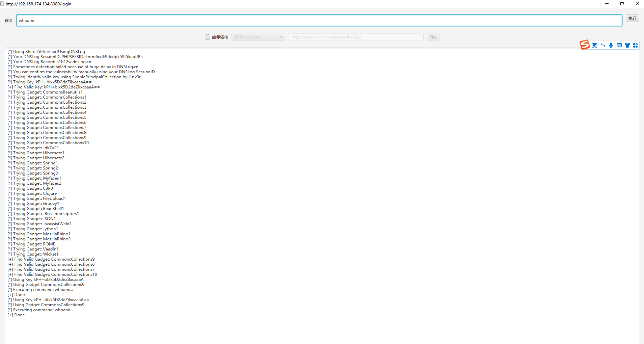Click the DNSLog SessionID line

click(x=75, y=57)
